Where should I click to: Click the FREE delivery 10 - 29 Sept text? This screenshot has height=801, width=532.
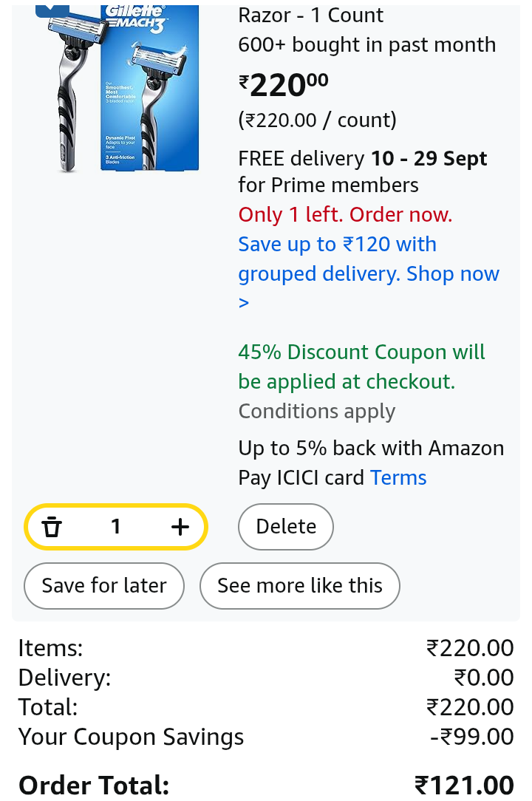[362, 159]
